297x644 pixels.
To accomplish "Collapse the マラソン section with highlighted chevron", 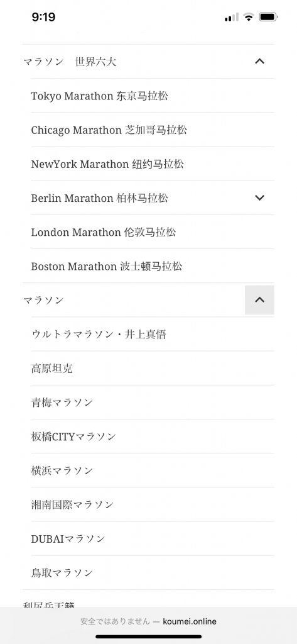I will click(x=259, y=300).
